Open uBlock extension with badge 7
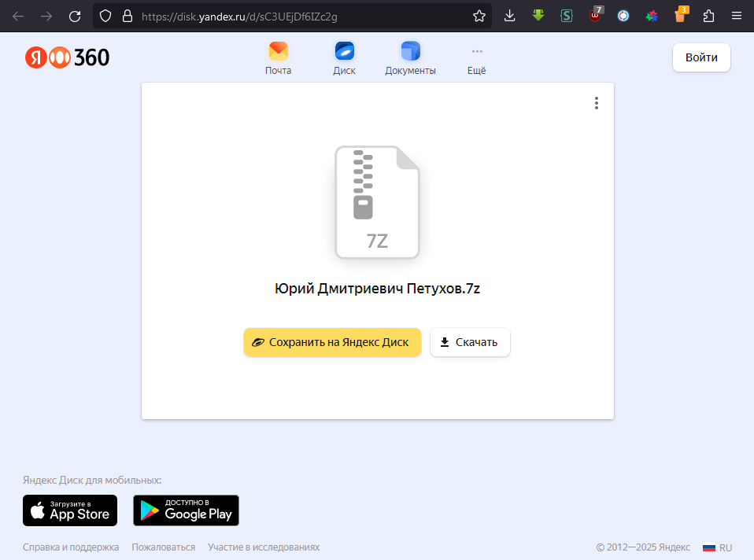Viewport: 754px width, 560px height. (597, 14)
